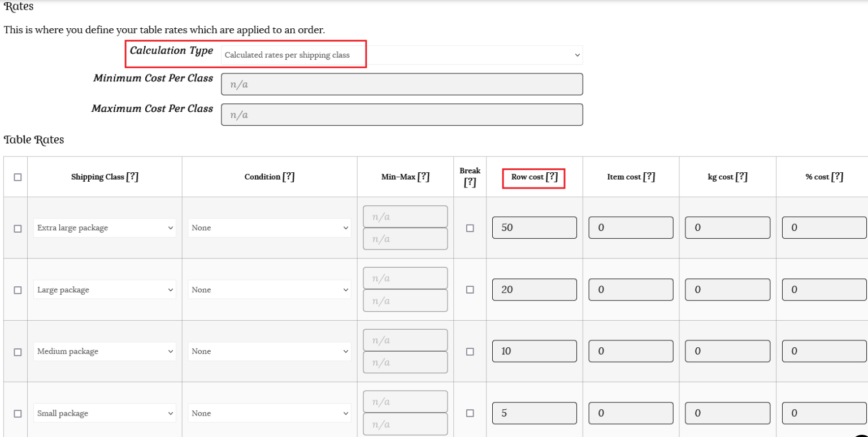This screenshot has height=437, width=868.
Task: Click help icon next to Min-Max header
Action: click(423, 177)
